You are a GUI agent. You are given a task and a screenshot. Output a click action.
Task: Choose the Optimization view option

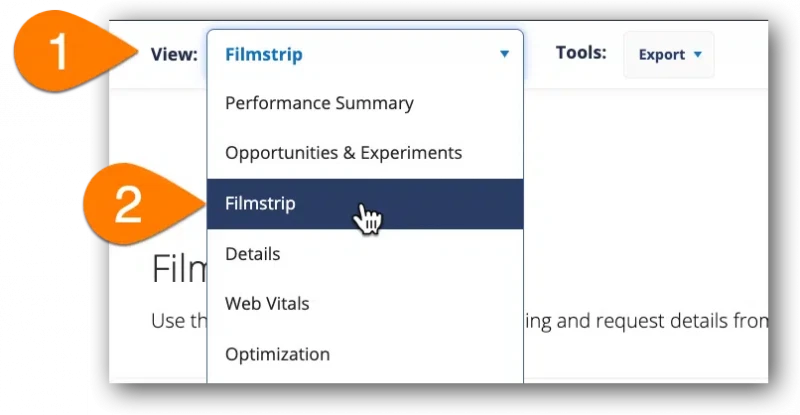365,354
